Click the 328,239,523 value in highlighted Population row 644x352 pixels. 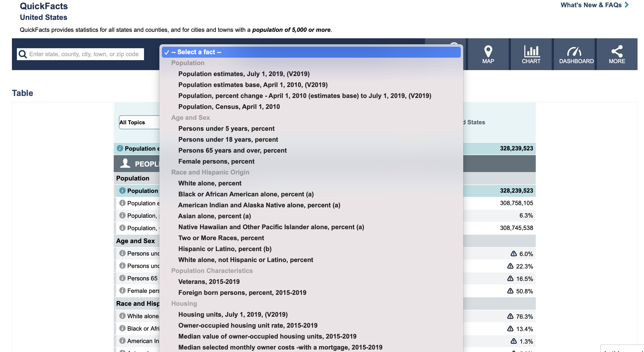click(516, 190)
